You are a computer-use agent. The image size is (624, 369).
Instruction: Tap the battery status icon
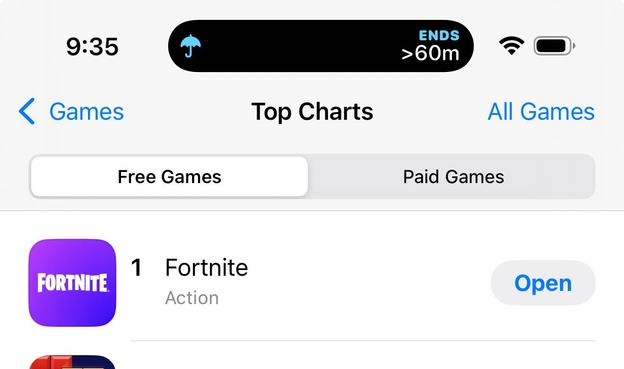(x=554, y=46)
